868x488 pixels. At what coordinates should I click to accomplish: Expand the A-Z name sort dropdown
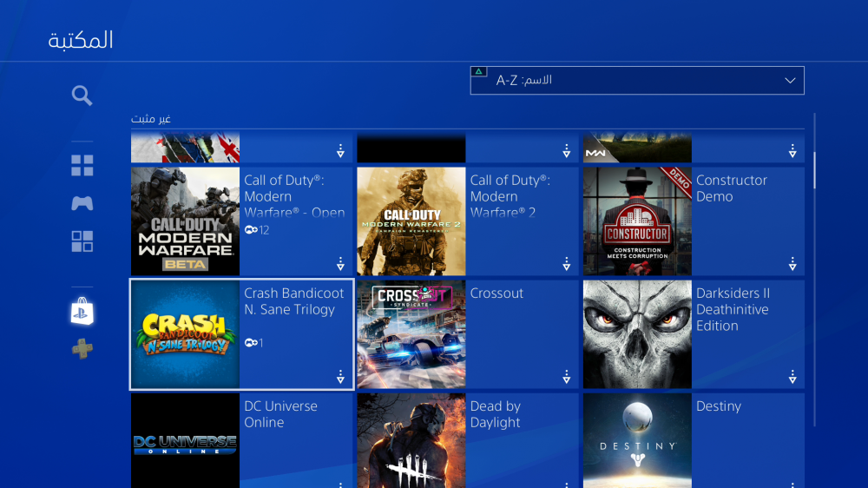click(636, 81)
